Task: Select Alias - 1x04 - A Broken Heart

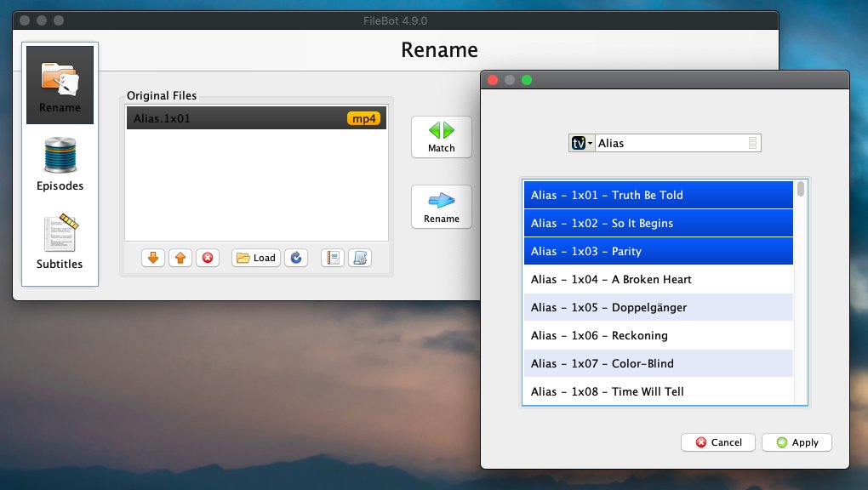Action: 658,279
